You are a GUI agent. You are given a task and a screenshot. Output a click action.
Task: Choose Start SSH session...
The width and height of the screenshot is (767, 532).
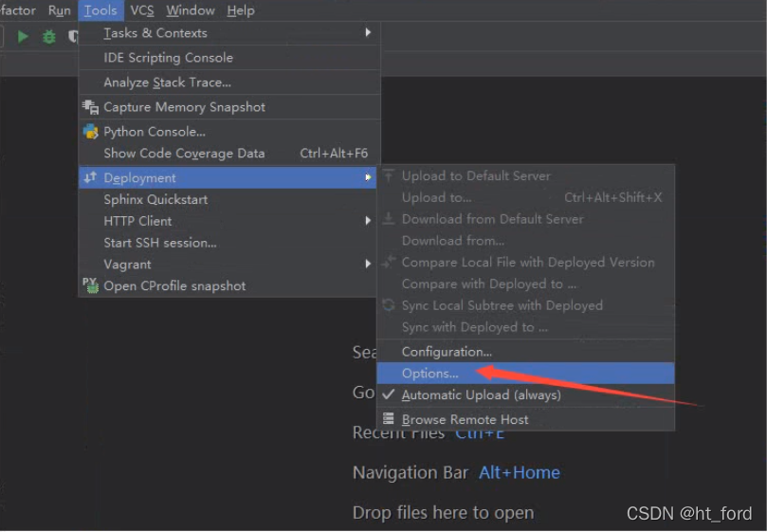pyautogui.click(x=228, y=242)
